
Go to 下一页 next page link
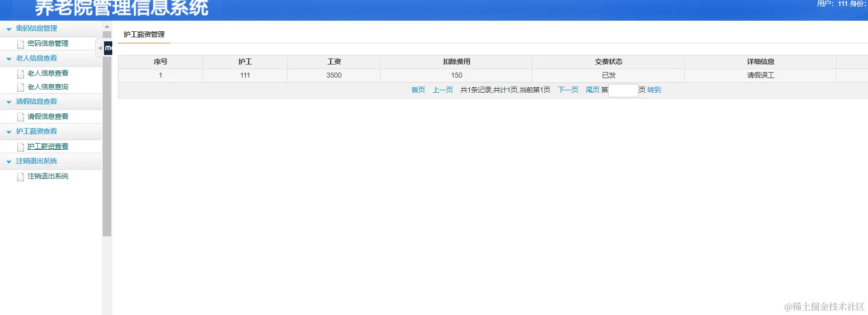coord(568,90)
